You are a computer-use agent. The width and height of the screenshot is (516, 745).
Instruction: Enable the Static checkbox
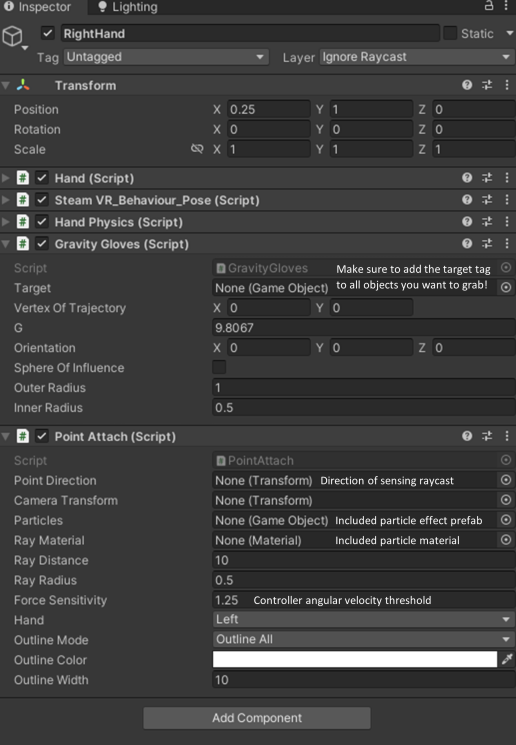[449, 33]
